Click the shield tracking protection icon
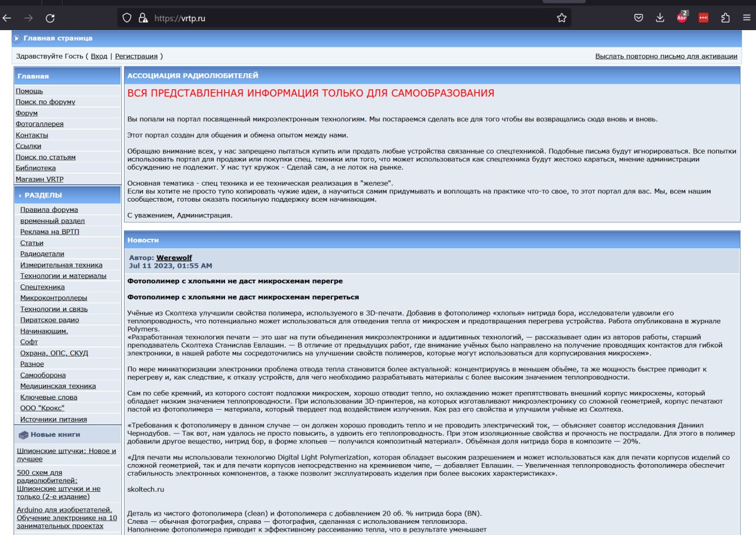 click(x=126, y=18)
